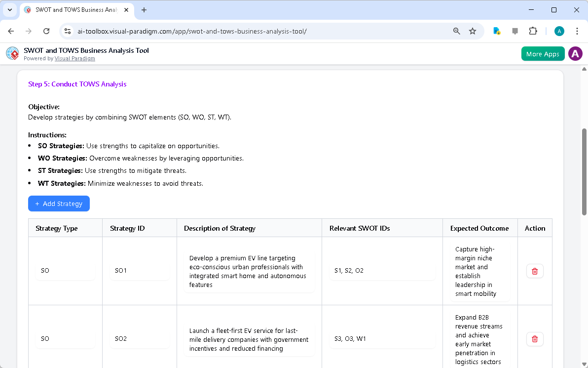Delete strategy SO1 using its trash icon

(535, 271)
